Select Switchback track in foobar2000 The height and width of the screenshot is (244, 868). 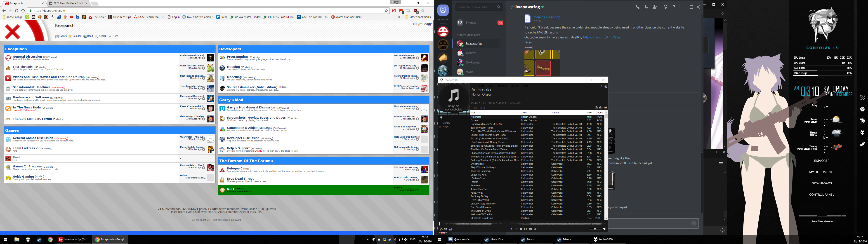pyautogui.click(x=477, y=164)
